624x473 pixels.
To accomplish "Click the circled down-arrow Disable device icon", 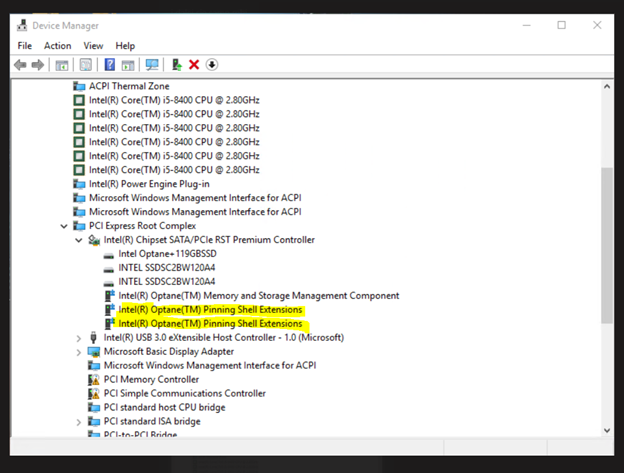I will click(x=212, y=64).
